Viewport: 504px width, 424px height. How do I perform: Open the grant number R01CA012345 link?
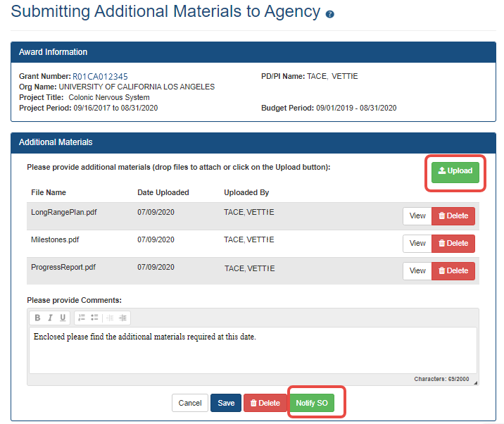(x=100, y=76)
